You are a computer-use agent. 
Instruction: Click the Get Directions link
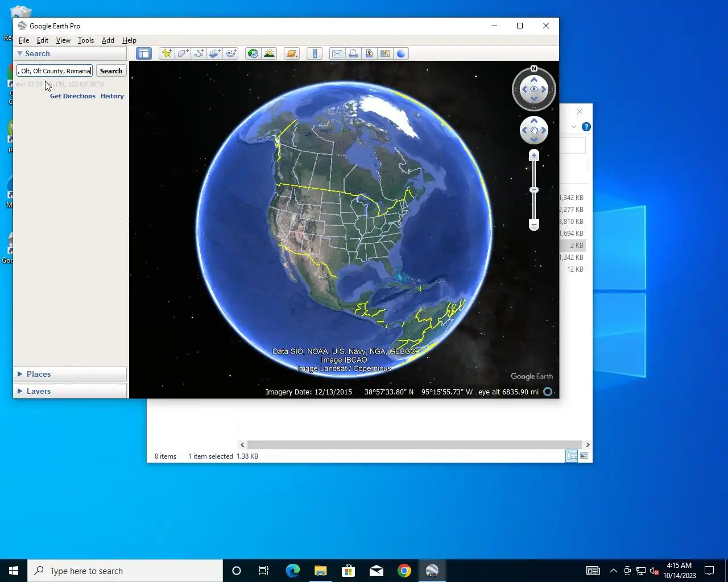pos(73,96)
